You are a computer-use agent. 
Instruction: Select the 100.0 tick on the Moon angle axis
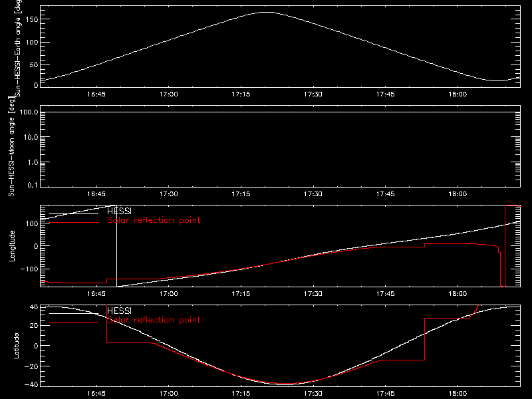(29, 112)
